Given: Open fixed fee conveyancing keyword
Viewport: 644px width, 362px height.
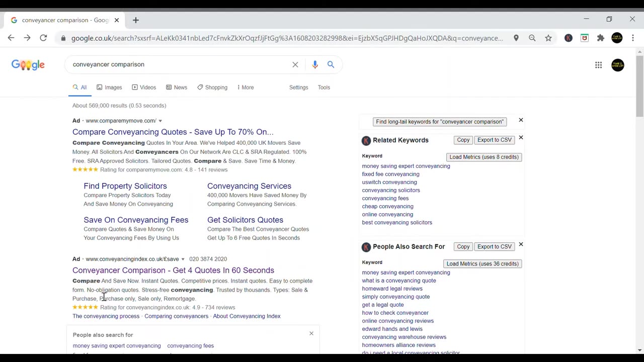Looking at the screenshot, I should tap(390, 174).
